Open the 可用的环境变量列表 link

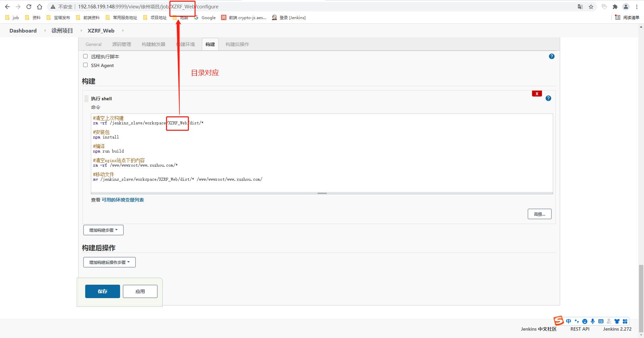pos(123,200)
